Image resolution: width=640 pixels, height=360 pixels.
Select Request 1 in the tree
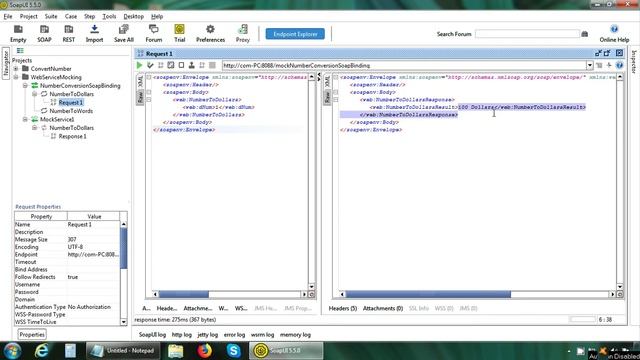pyautogui.click(x=71, y=102)
